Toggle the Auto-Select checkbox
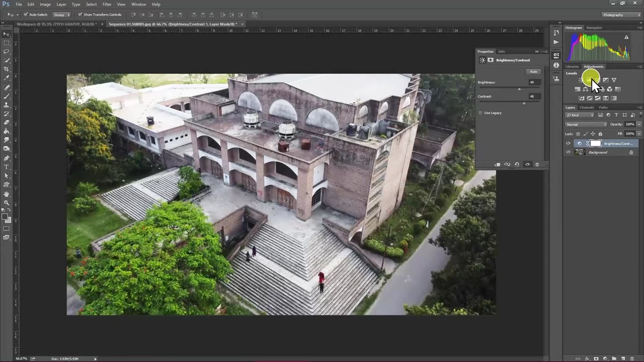Viewport: 644px width, 362px height. point(26,15)
